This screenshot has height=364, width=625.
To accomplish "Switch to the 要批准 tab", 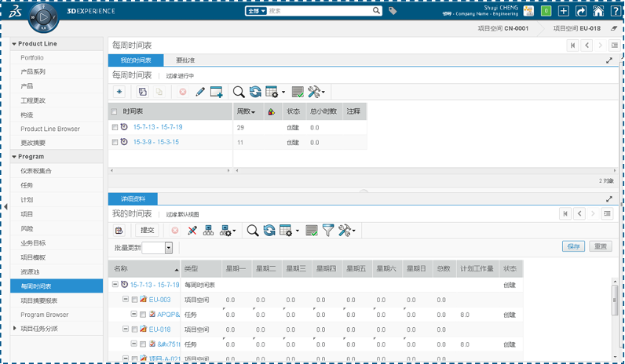I will point(185,60).
